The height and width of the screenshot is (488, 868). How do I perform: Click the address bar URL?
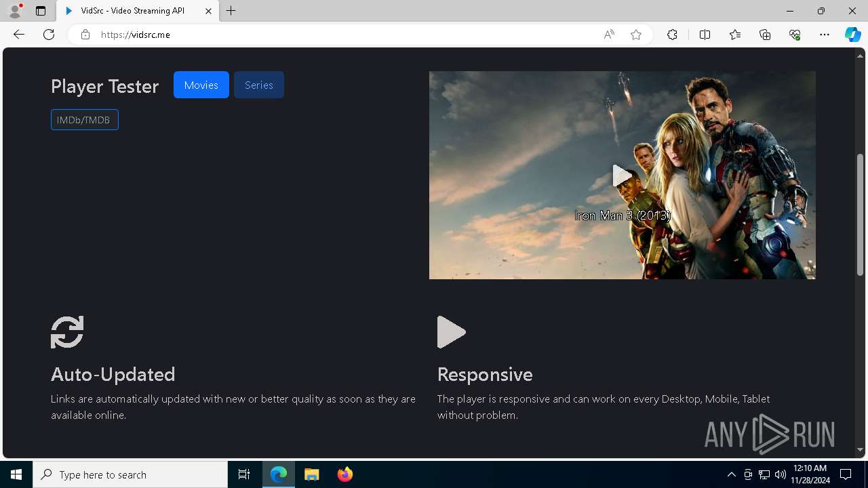tap(136, 35)
